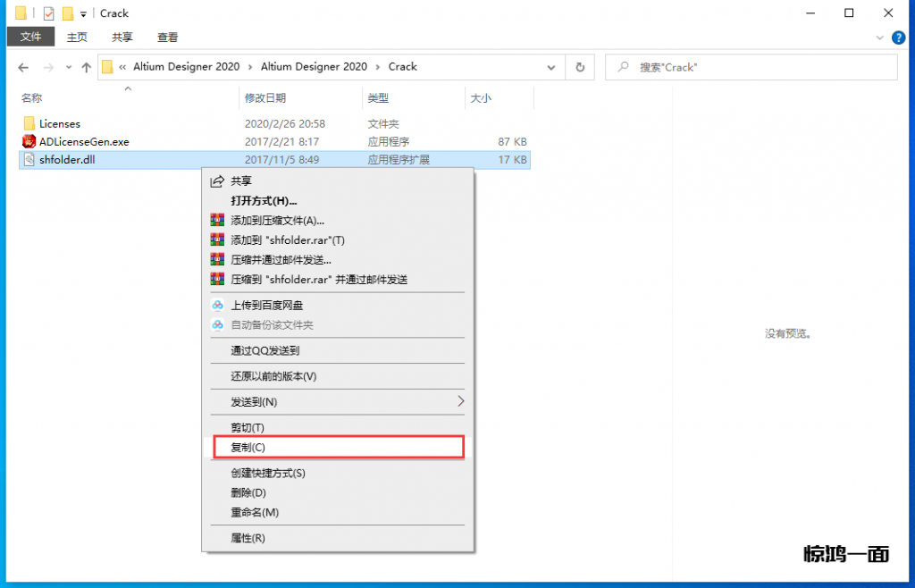Click the share icon beside 共享

(217, 181)
